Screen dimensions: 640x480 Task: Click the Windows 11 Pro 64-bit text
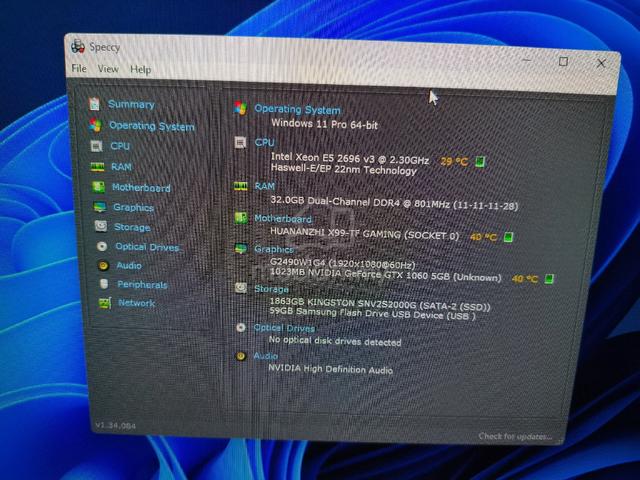(x=324, y=124)
